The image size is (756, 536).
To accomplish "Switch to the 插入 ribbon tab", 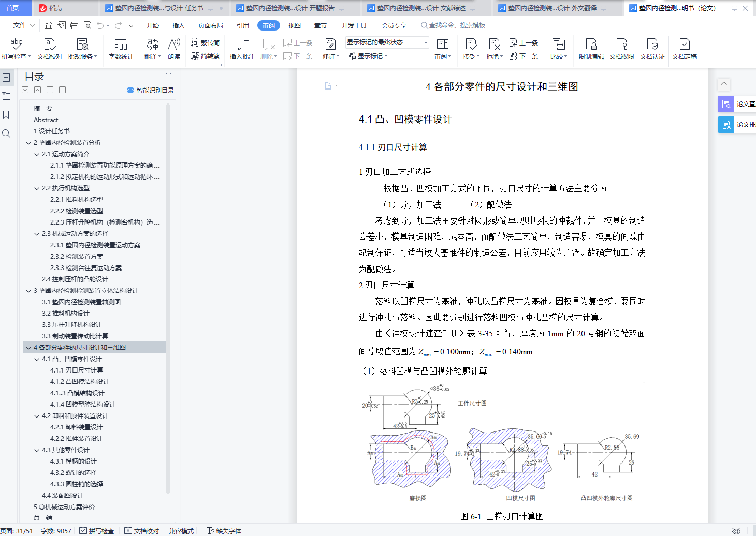I will coord(179,25).
